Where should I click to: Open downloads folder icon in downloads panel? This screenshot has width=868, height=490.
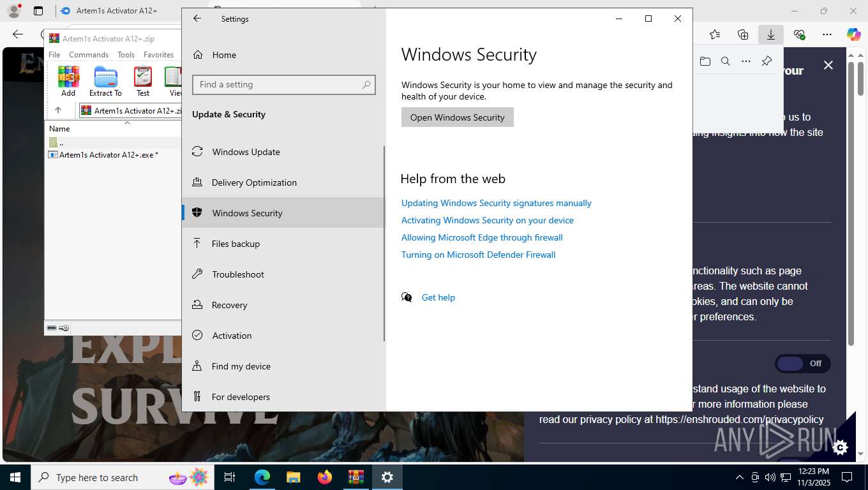pos(705,61)
